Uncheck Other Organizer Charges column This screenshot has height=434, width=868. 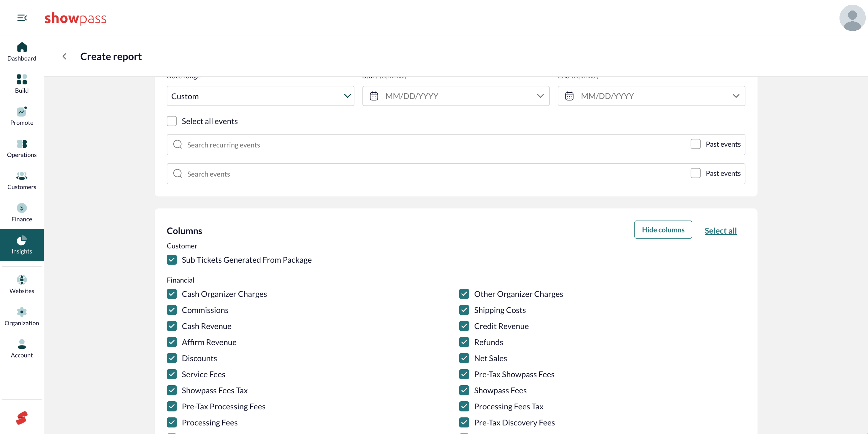[464, 294]
